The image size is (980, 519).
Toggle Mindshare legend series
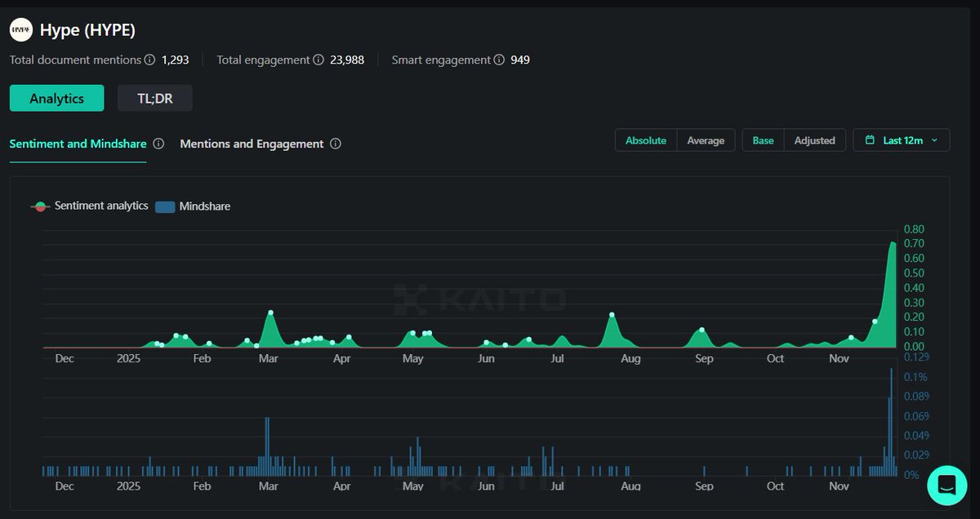coord(193,206)
